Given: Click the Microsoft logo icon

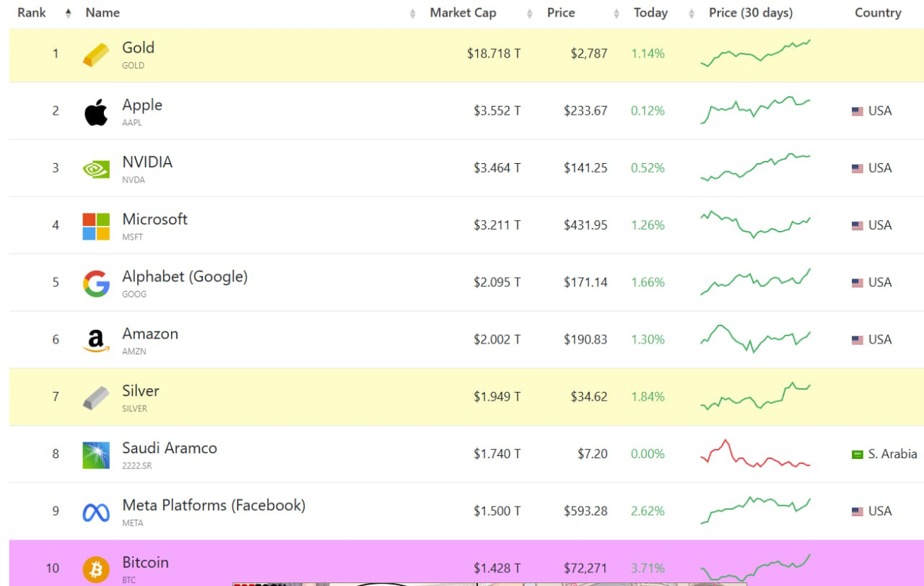Looking at the screenshot, I should [x=96, y=227].
